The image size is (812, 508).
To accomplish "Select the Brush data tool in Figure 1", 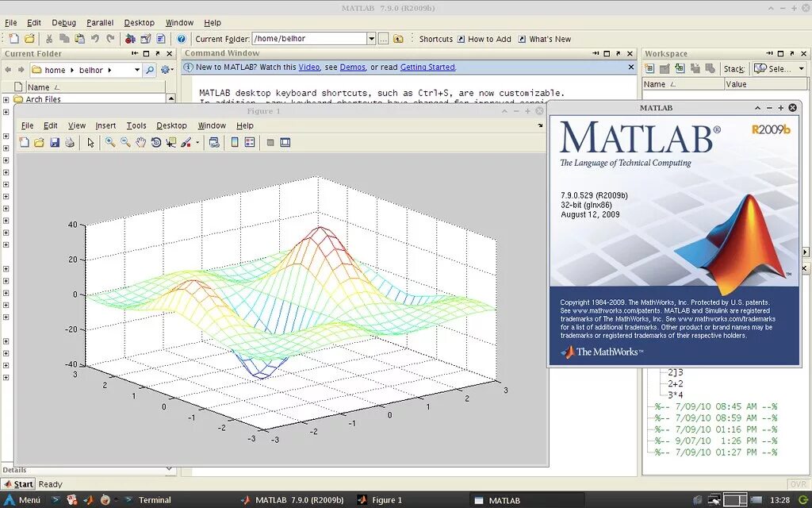I will pyautogui.click(x=186, y=143).
